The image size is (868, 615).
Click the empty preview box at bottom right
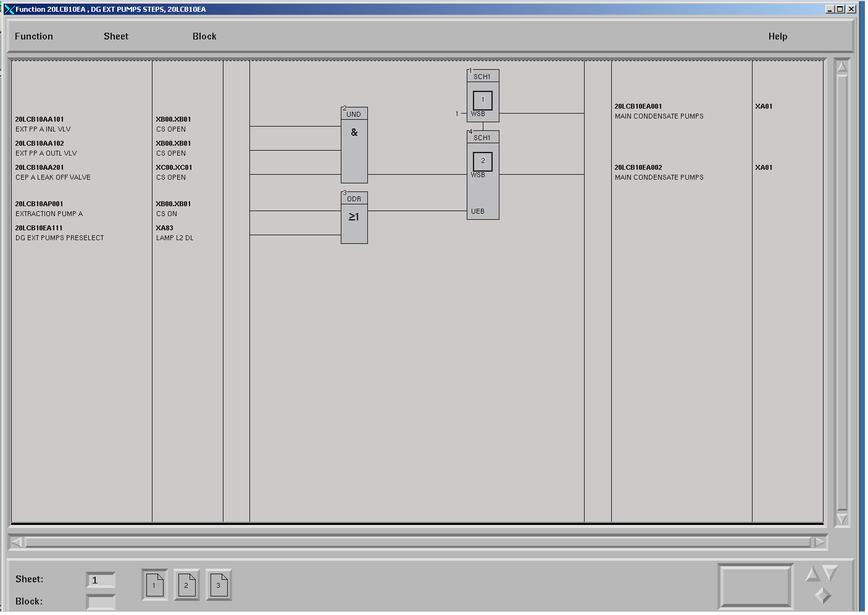(756, 587)
